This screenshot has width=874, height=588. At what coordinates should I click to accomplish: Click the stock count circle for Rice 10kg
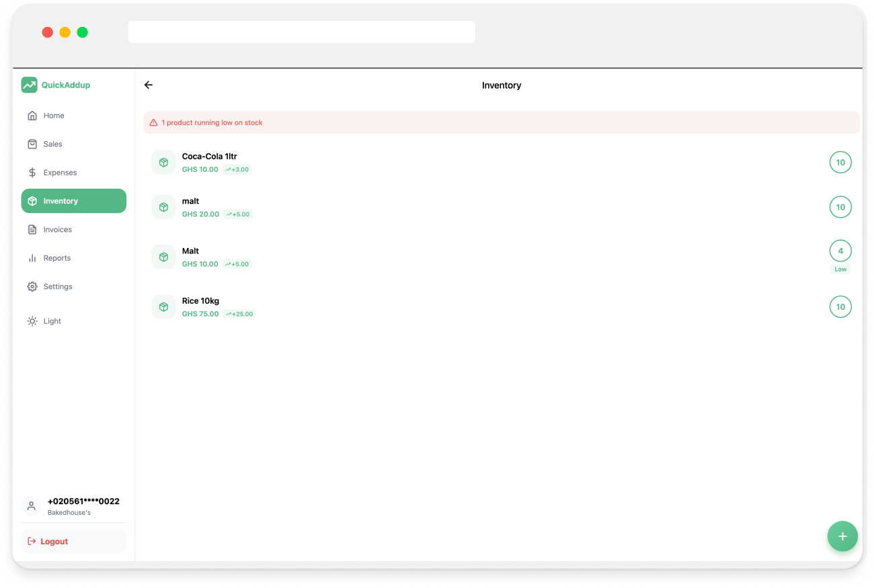coord(840,306)
